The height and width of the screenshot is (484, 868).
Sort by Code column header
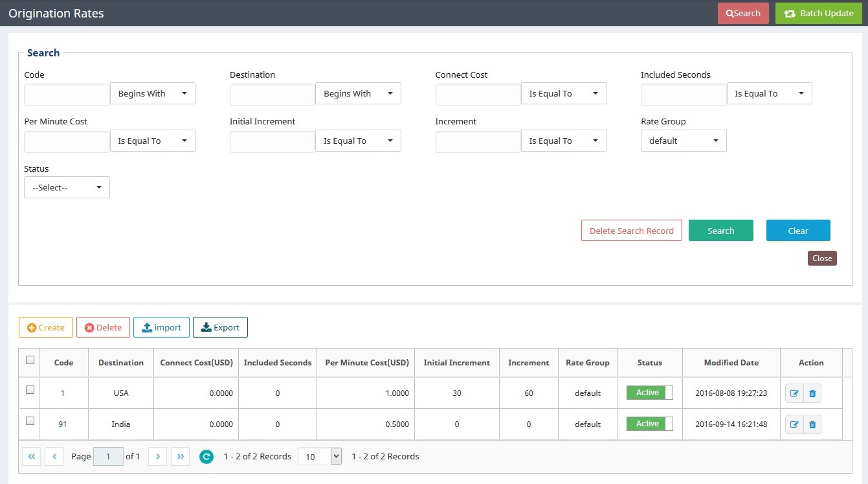click(63, 363)
